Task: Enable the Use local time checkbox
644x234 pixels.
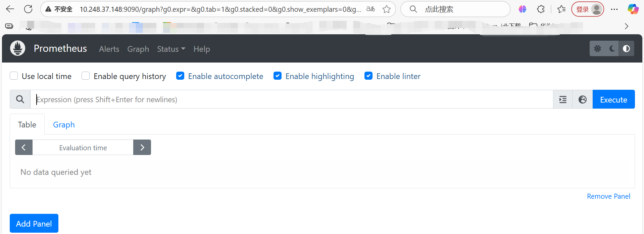Action: click(14, 76)
